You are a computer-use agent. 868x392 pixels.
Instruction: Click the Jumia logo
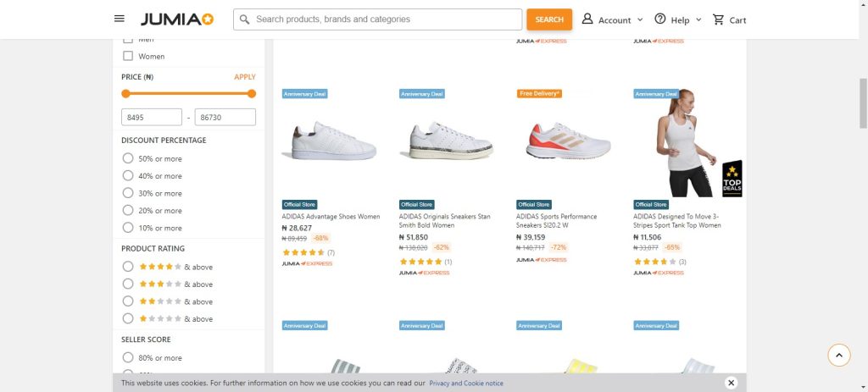point(177,19)
